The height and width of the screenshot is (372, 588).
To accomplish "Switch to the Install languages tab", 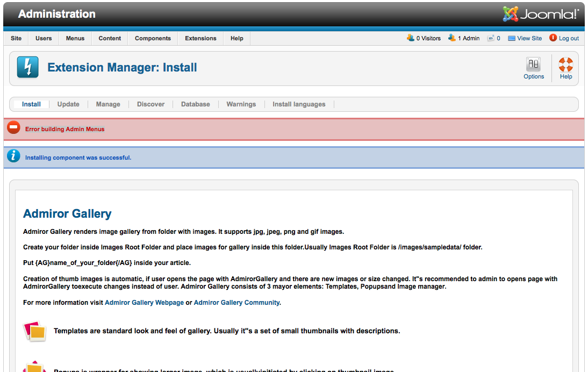I will pyautogui.click(x=299, y=104).
